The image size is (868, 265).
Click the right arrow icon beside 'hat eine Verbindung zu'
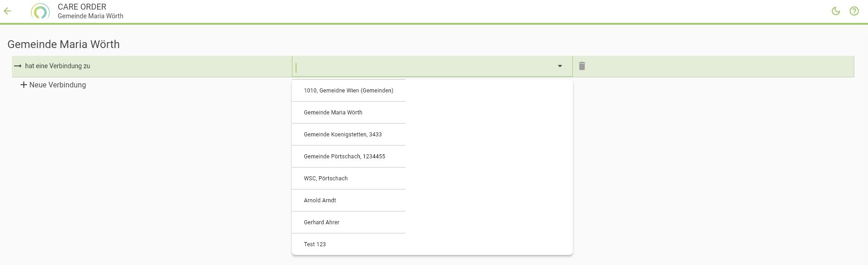tap(18, 66)
